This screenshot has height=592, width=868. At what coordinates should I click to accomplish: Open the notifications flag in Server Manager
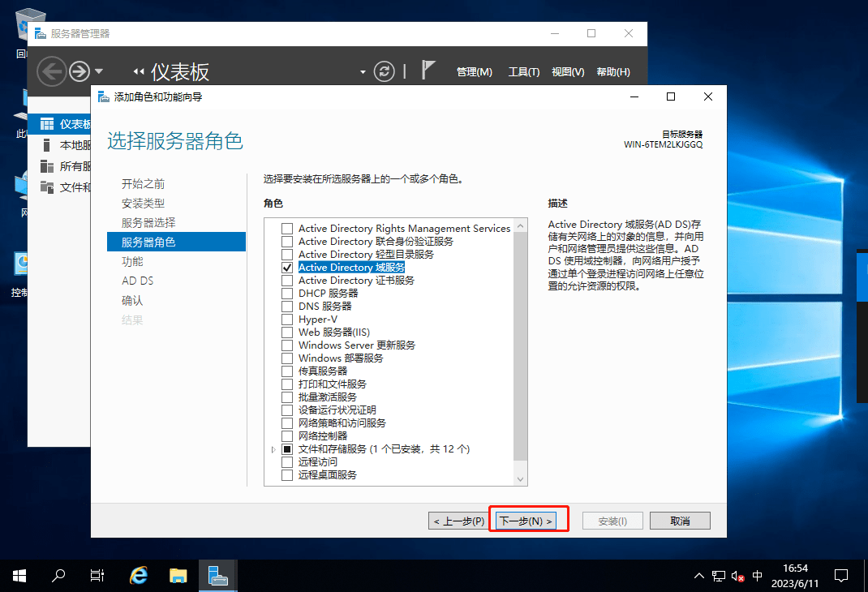(x=428, y=71)
